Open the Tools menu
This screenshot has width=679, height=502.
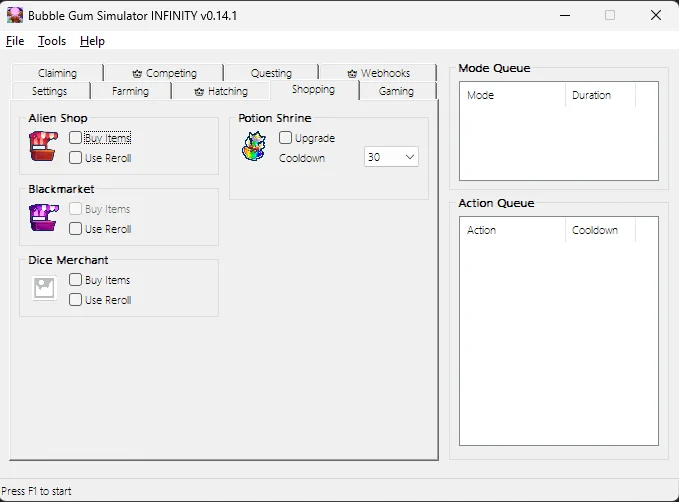pos(52,41)
